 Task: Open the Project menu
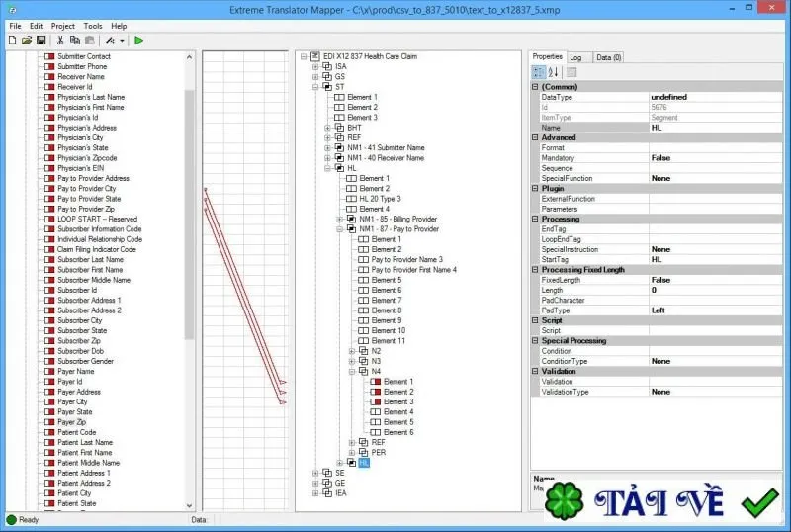click(63, 26)
